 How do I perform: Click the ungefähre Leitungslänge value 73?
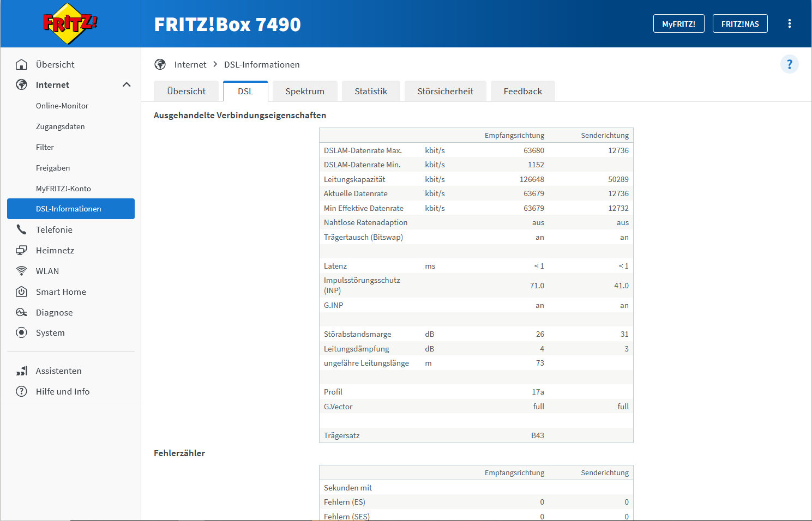pos(540,363)
